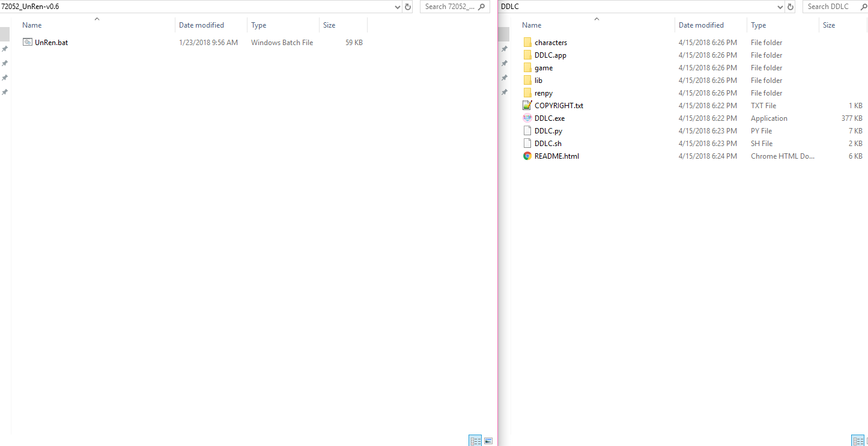Open address history dropdown in UnRen window
868x446 pixels.
click(398, 7)
